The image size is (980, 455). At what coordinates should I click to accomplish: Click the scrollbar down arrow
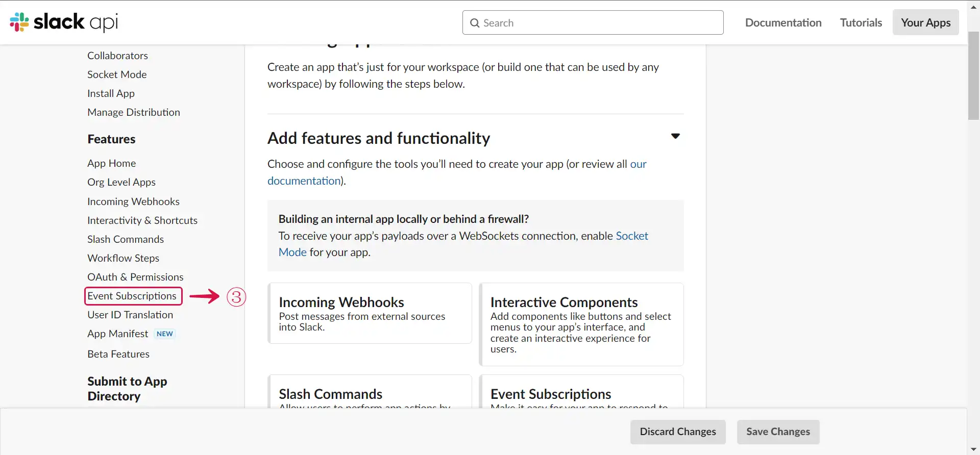(x=973, y=449)
